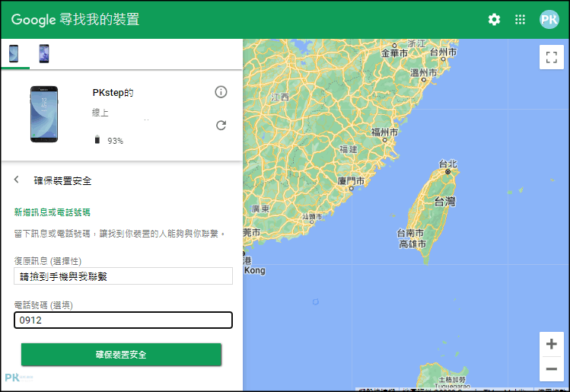Click the 高雄市 map label
The height and width of the screenshot is (392, 570).
point(412,244)
